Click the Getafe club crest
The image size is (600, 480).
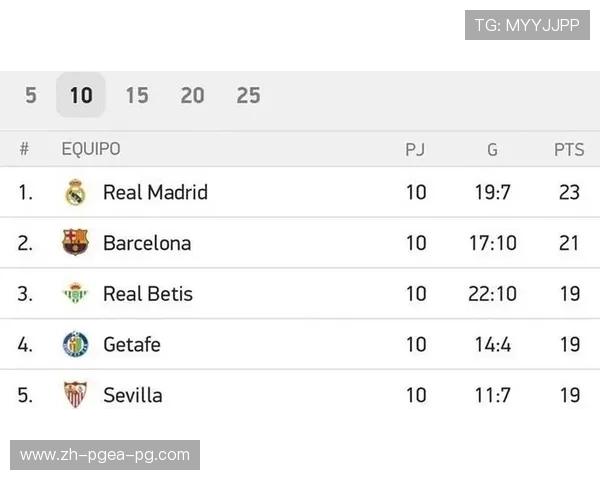pyautogui.click(x=76, y=345)
